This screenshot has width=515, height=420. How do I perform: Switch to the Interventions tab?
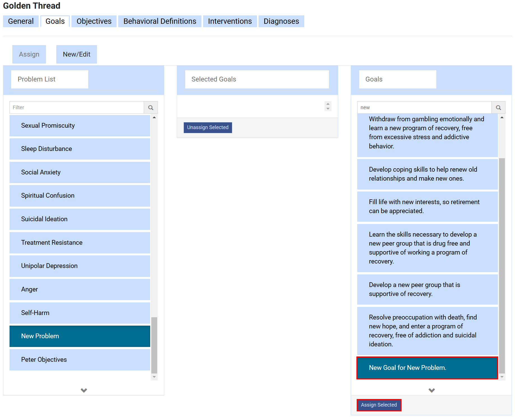(x=230, y=21)
